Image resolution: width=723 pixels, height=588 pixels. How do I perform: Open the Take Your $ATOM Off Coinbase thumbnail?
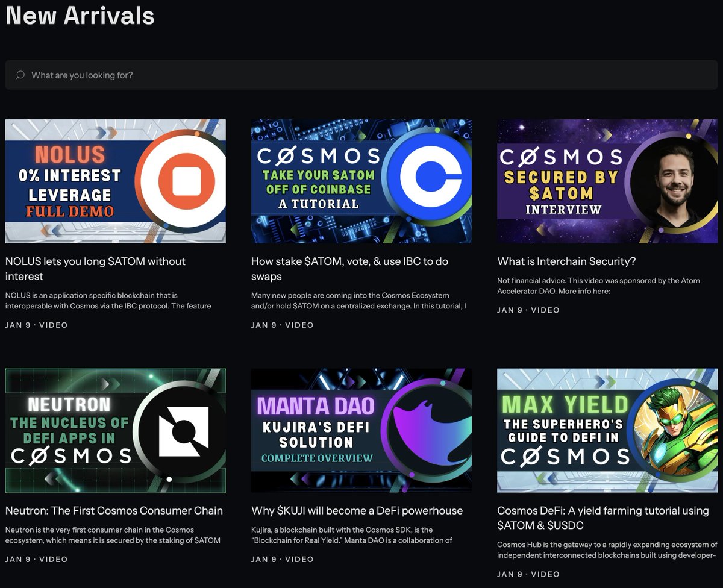pos(361,181)
